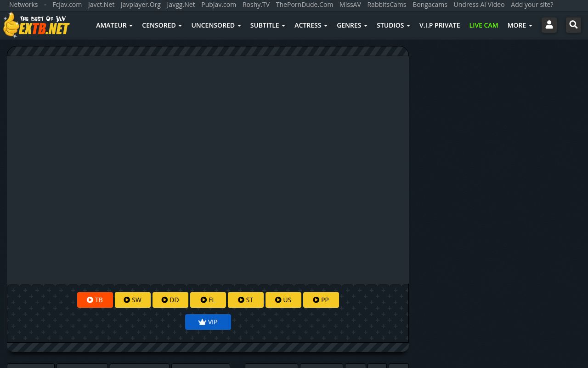Open the green LIVE CAM link
This screenshot has width=588, height=368.
click(x=483, y=25)
